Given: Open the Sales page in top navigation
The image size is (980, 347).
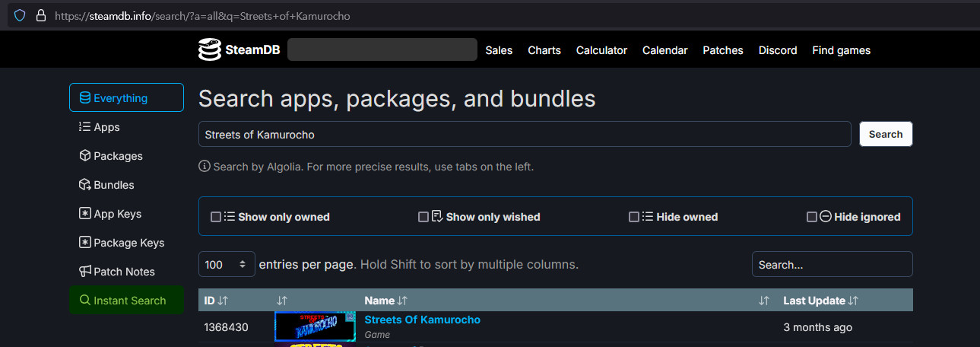Looking at the screenshot, I should coord(499,50).
